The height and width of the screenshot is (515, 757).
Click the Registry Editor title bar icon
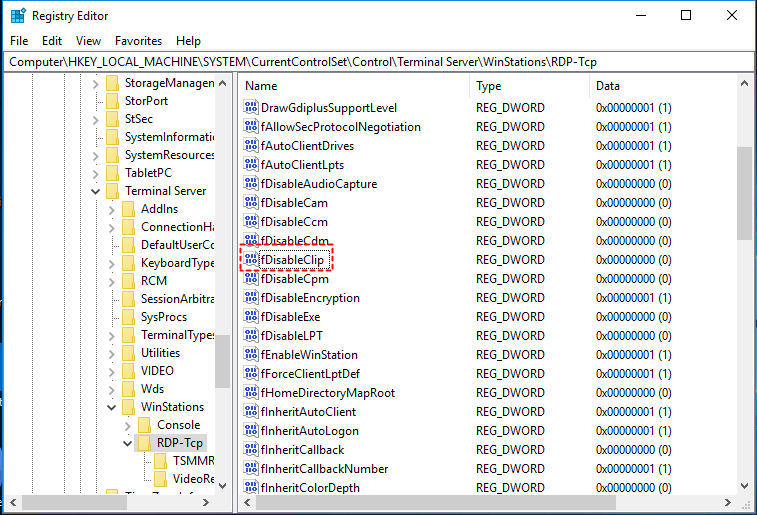pyautogui.click(x=18, y=15)
